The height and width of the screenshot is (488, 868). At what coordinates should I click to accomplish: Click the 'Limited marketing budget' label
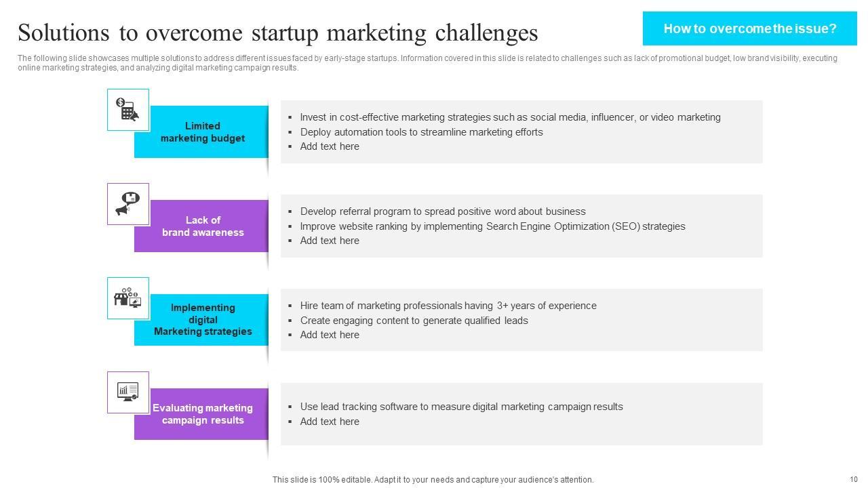(x=203, y=132)
